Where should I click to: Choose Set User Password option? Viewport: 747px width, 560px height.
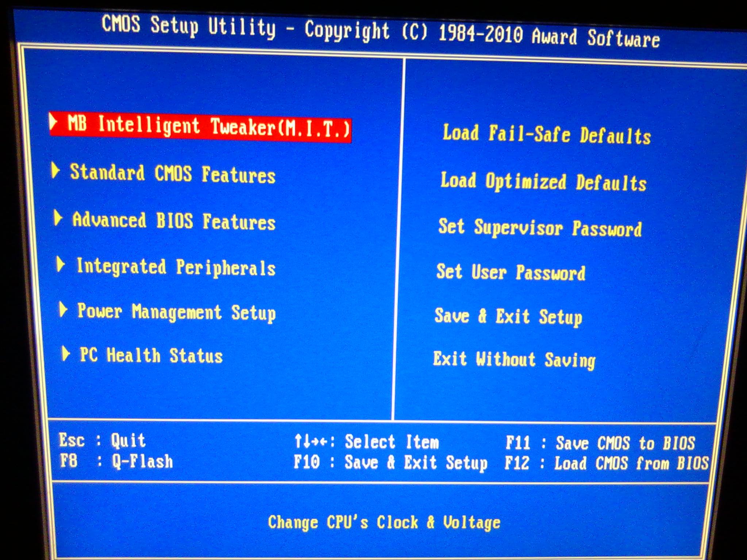click(511, 273)
